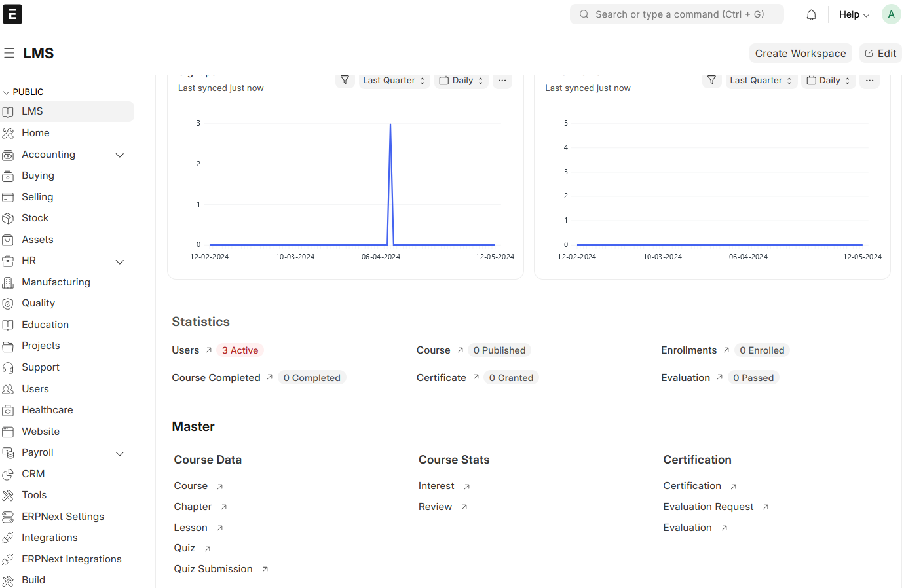Click the Create Workspace button
904x588 pixels.
point(800,54)
